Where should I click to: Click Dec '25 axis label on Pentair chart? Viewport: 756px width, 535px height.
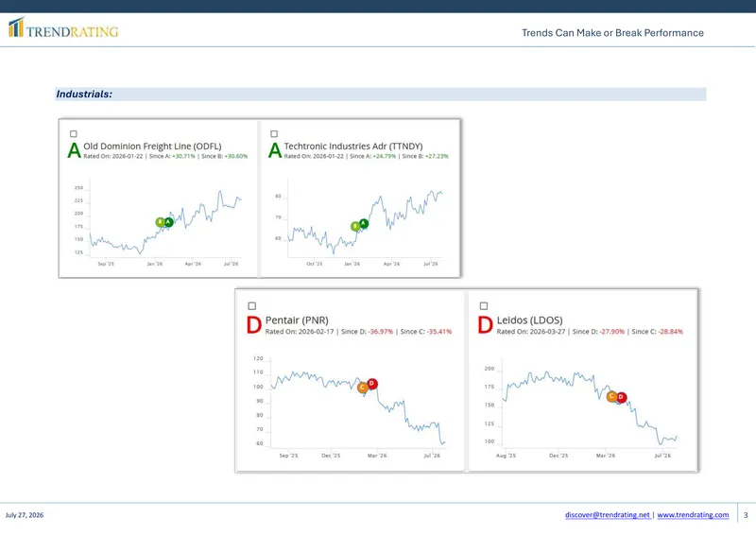pos(331,456)
